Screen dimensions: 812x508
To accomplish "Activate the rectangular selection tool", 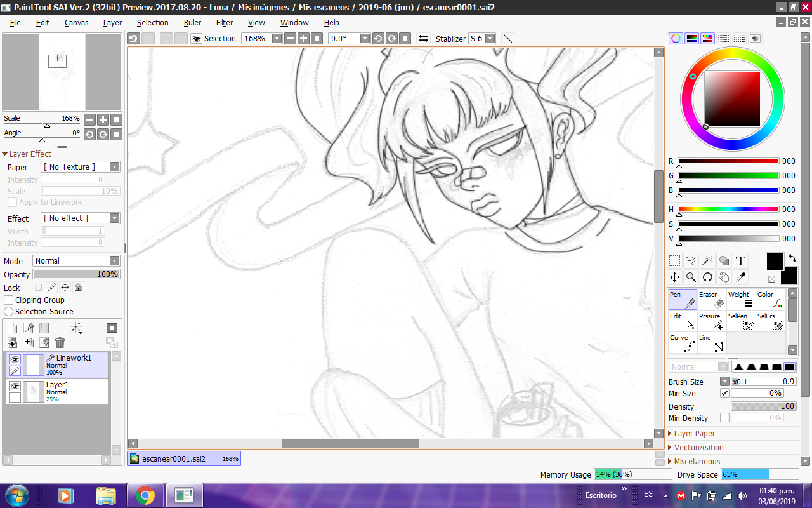I will pos(675,261).
